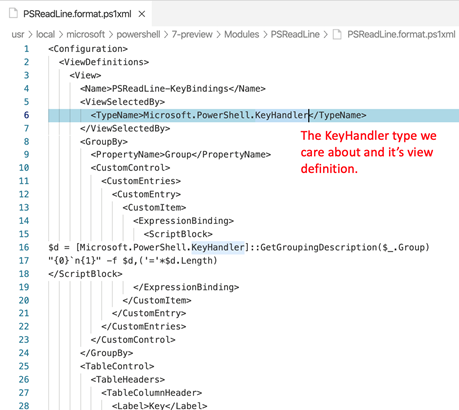459x410 pixels.
Task: Click the opening <ScriptBlock> tag
Action: pyautogui.click(x=178, y=234)
